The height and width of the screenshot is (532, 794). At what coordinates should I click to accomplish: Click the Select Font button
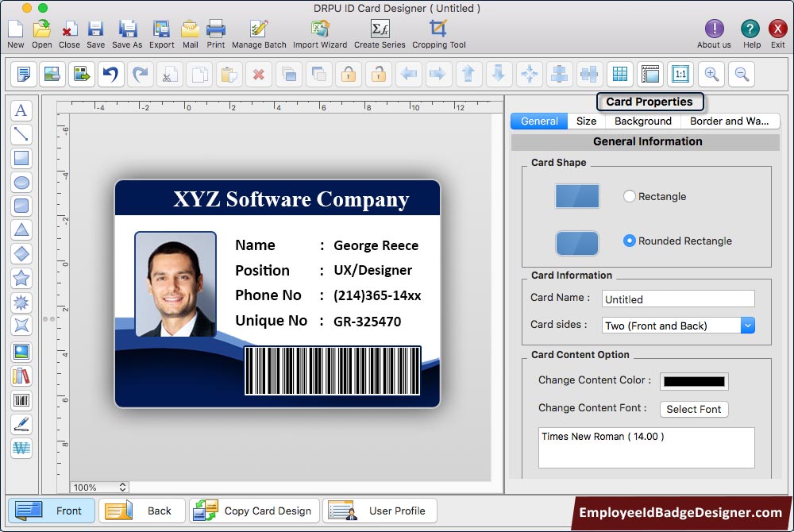pos(694,409)
